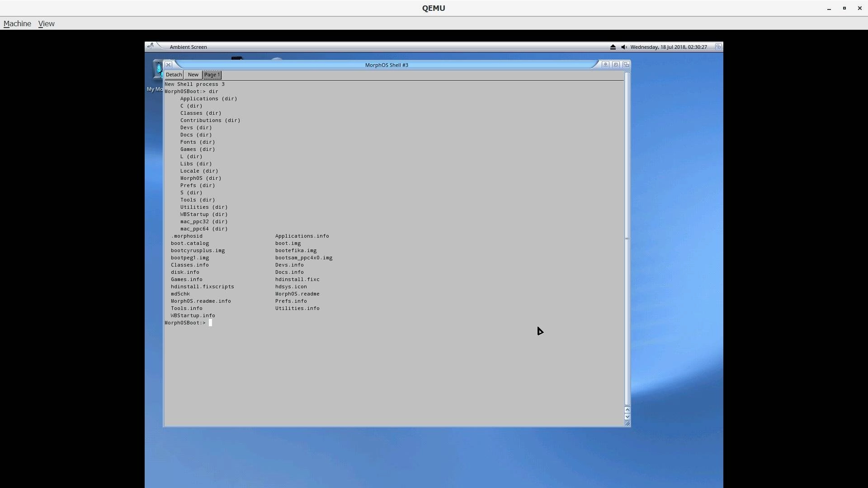Click the 'md5chk' file name
The image size is (868, 488).
180,294
